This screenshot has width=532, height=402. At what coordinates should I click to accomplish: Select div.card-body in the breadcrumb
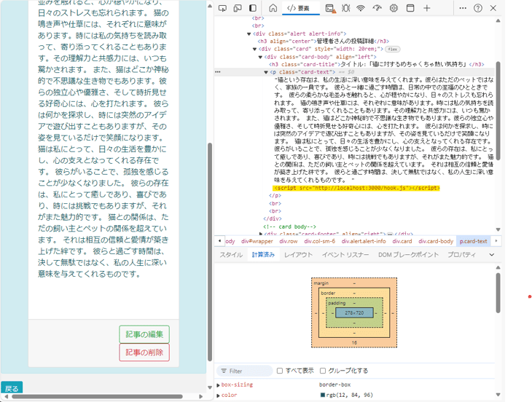coord(436,241)
